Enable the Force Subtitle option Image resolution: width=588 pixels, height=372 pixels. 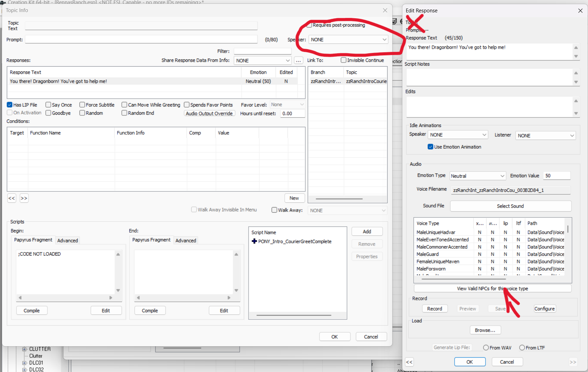click(x=82, y=105)
